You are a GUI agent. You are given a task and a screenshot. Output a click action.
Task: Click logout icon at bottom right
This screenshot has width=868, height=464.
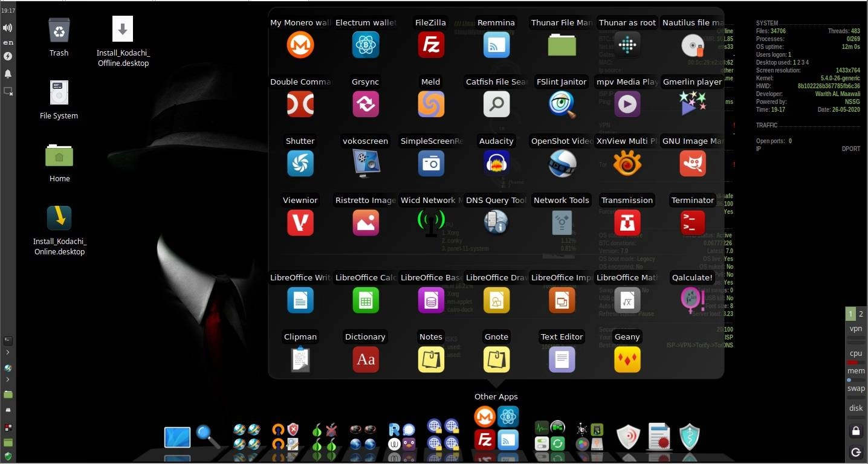tap(856, 452)
